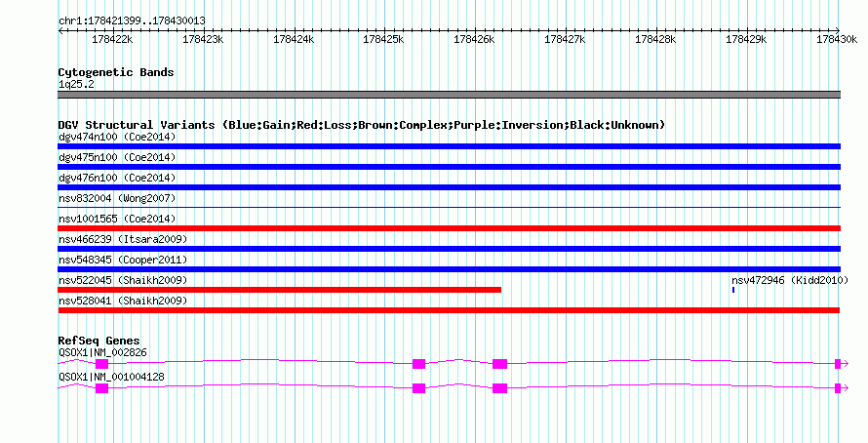Click the 178430k ruler label

click(837, 39)
